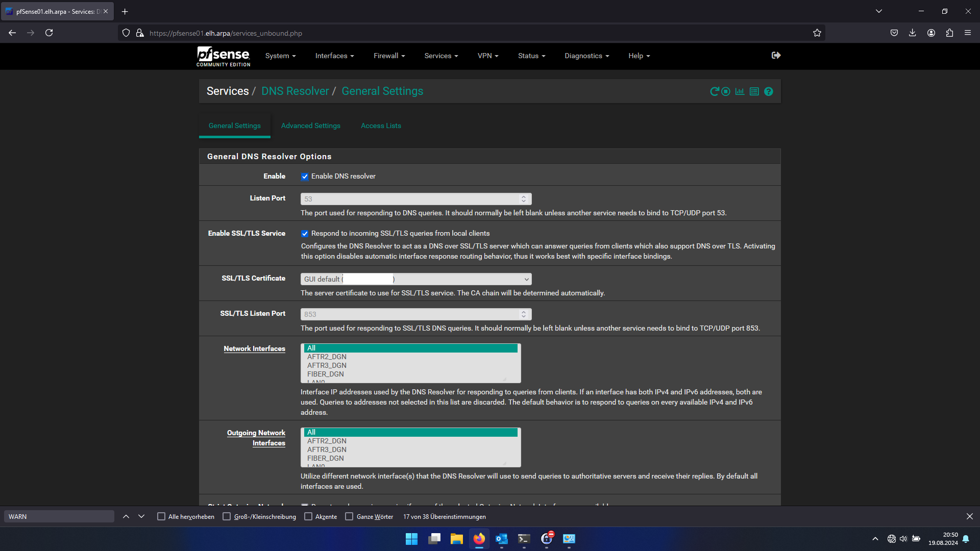Click the find bar search field containing WARN
The height and width of the screenshot is (551, 980).
coord(59,517)
